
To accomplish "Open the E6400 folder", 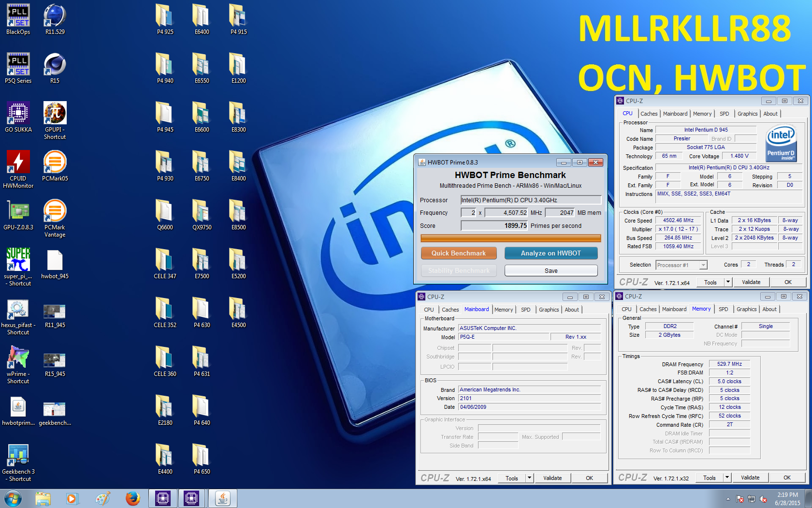I will click(x=202, y=19).
